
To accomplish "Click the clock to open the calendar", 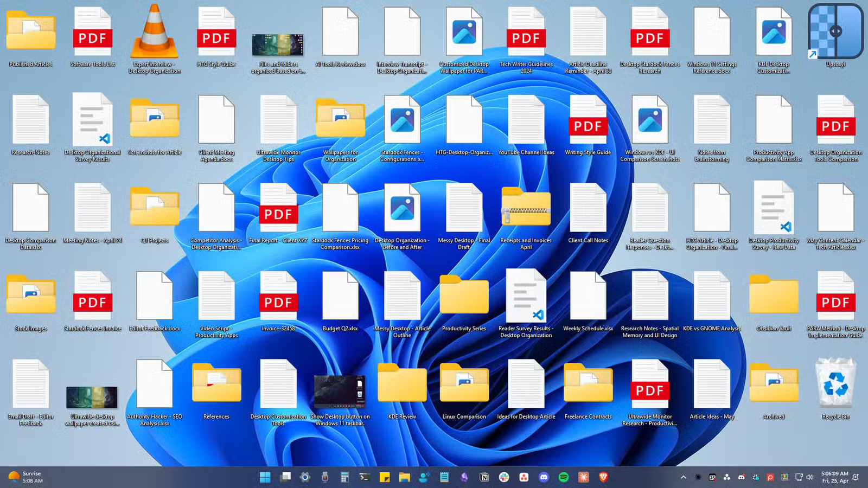I will [x=834, y=477].
